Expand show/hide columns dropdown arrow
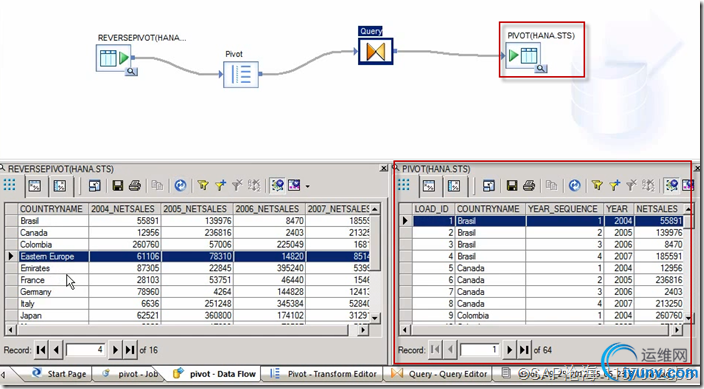The width and height of the screenshot is (704, 389). (308, 186)
